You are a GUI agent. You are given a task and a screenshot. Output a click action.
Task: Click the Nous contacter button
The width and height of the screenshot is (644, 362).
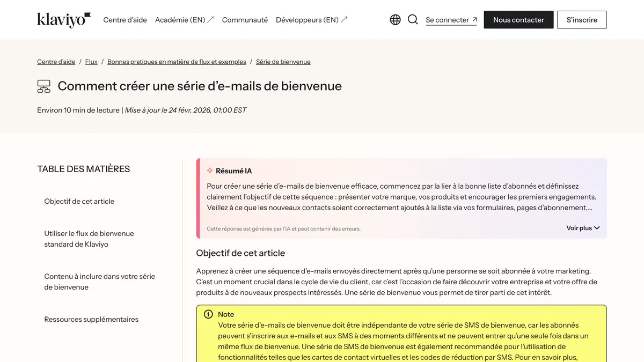[518, 20]
